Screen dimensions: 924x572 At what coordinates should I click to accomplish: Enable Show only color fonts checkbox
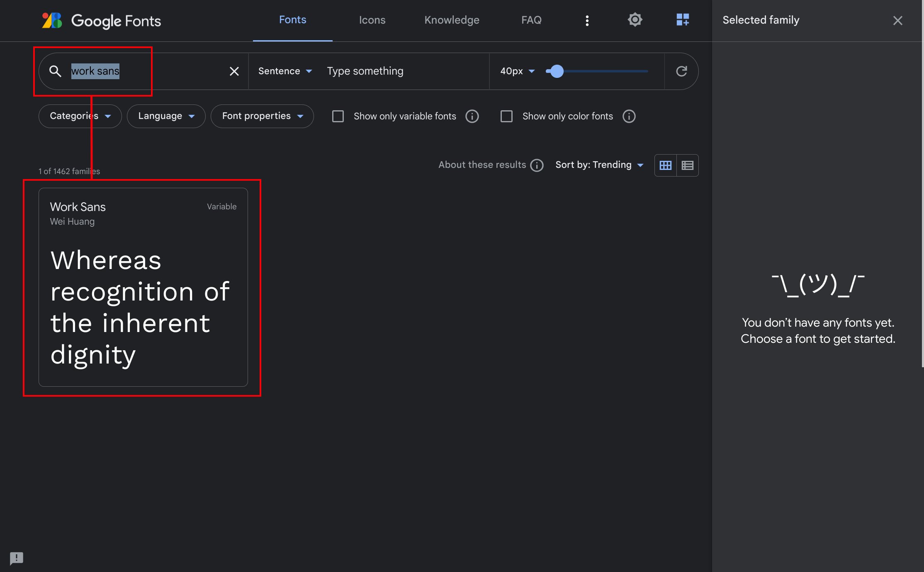[x=506, y=116]
